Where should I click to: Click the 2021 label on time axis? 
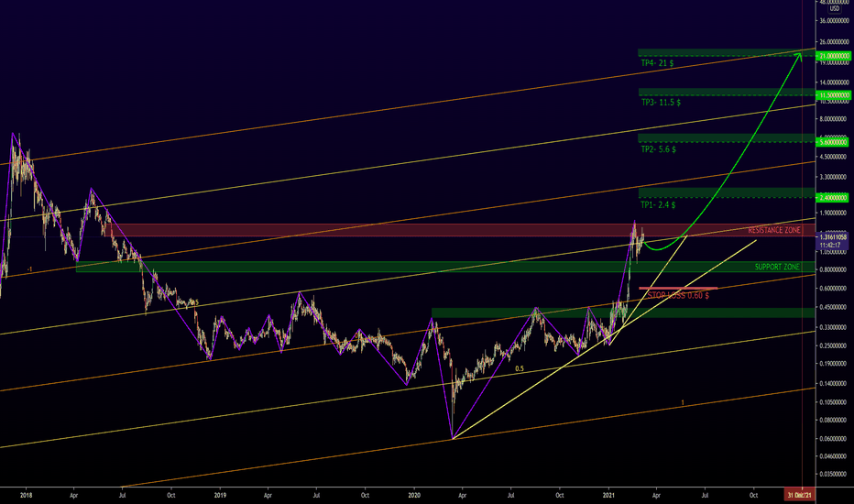[x=609, y=495]
